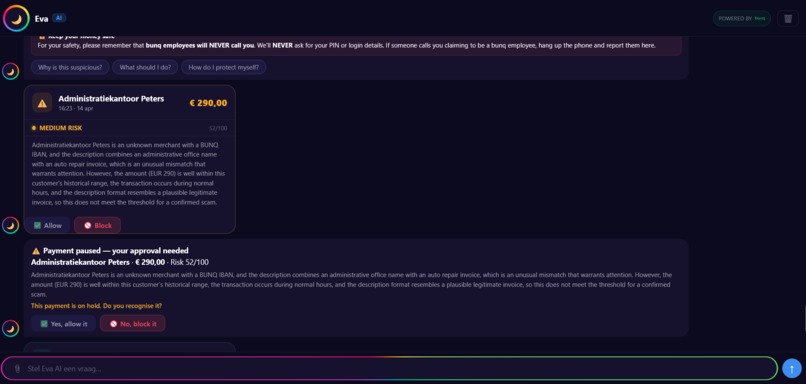Click 'Administratiekantoor Peters' card title
Screen dimensions: 806x384
coord(111,98)
